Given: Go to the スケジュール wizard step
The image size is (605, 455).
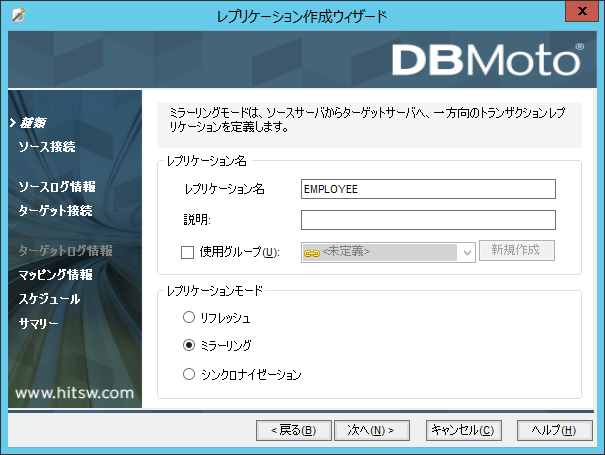Looking at the screenshot, I should pos(49,299).
